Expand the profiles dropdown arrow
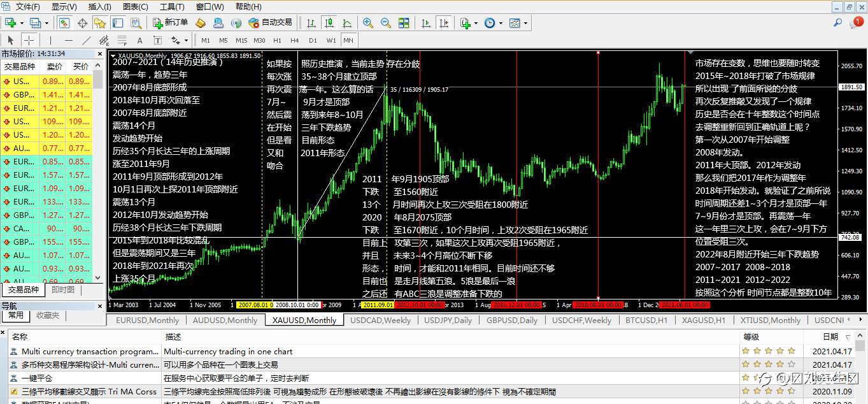This screenshot has height=404, width=868. click(46, 22)
